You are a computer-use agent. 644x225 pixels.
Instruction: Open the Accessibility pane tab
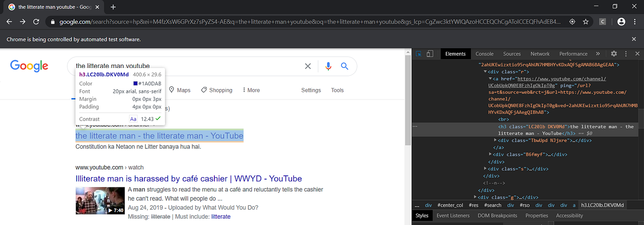pyautogui.click(x=569, y=215)
